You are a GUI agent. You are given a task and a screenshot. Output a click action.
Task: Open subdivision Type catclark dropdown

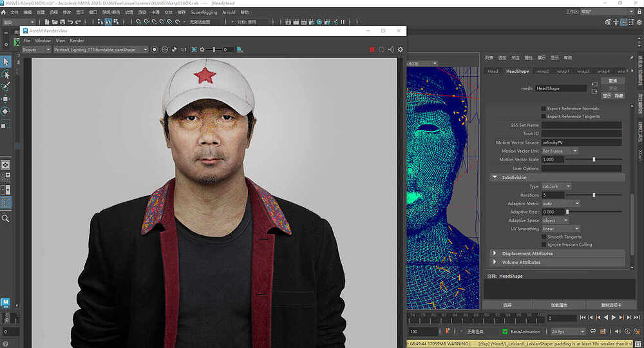556,186
